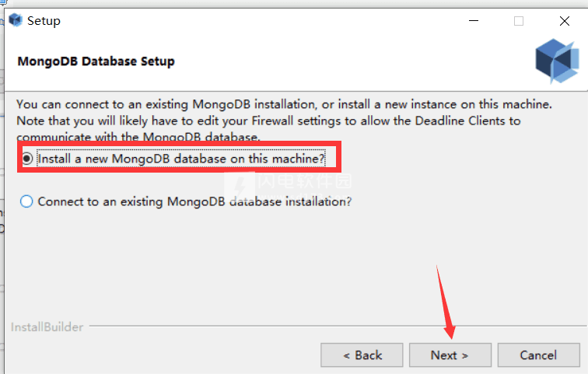The image size is (588, 374).
Task: Close the Setup dialog with X
Action: (x=565, y=21)
